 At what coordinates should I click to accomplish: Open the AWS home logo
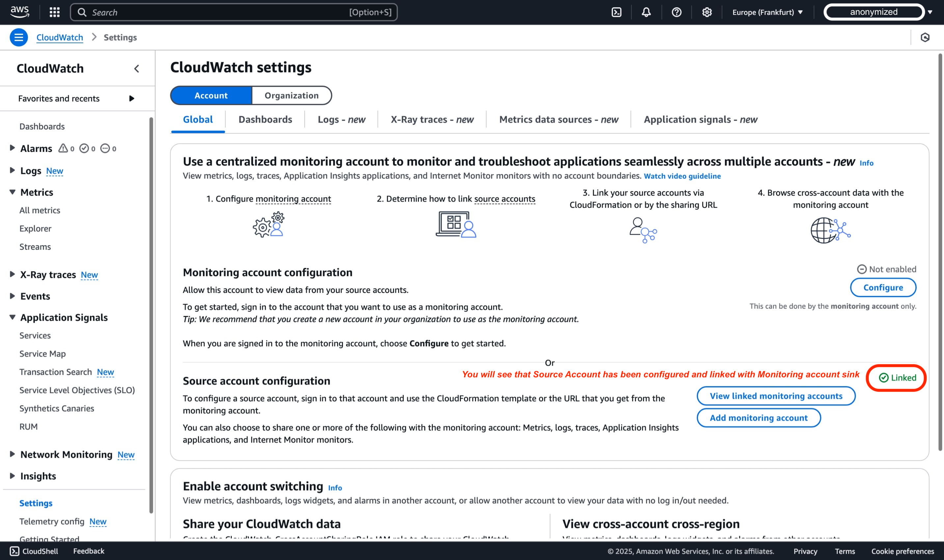(19, 12)
